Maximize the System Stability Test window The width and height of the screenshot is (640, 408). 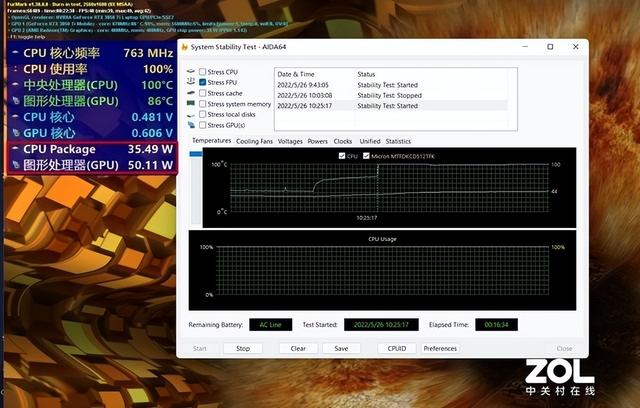[x=550, y=47]
